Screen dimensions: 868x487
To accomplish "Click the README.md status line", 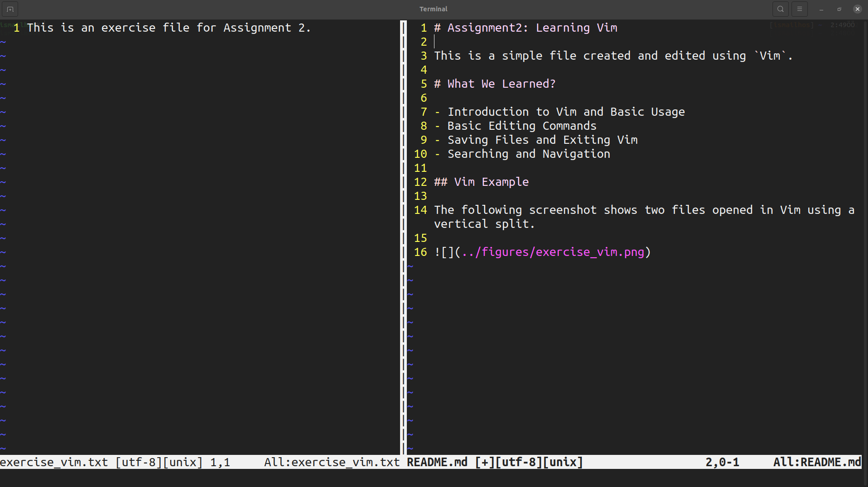I will tap(634, 462).
